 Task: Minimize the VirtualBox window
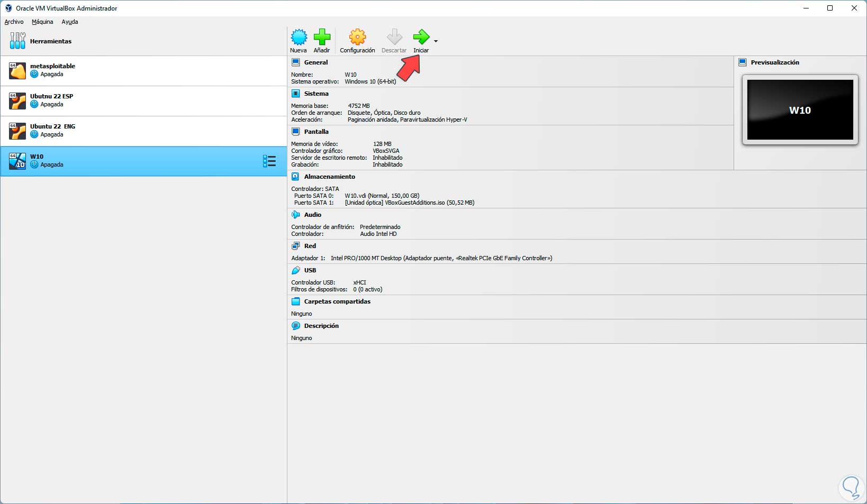tap(806, 8)
